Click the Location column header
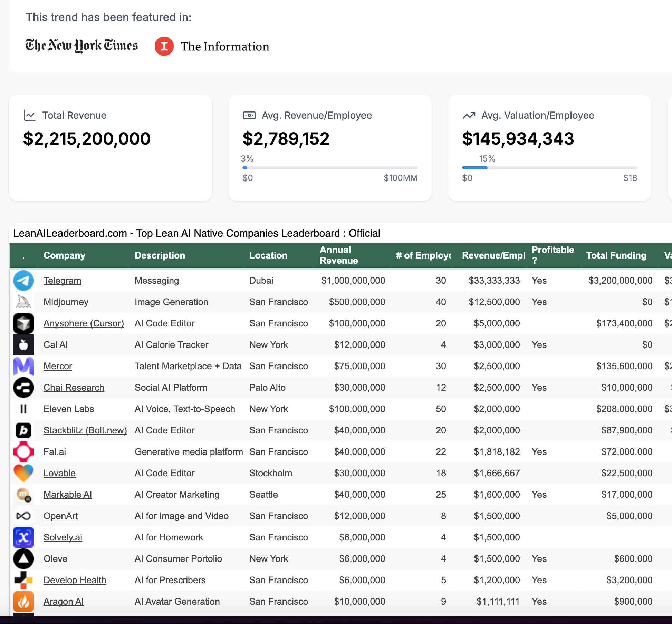This screenshot has width=672, height=624. click(x=268, y=255)
